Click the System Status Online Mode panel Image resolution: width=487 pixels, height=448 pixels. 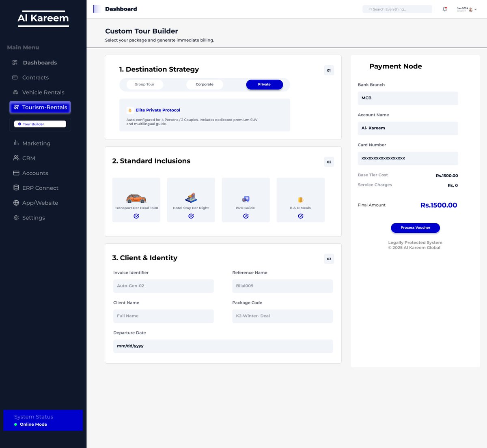pyautogui.click(x=43, y=420)
